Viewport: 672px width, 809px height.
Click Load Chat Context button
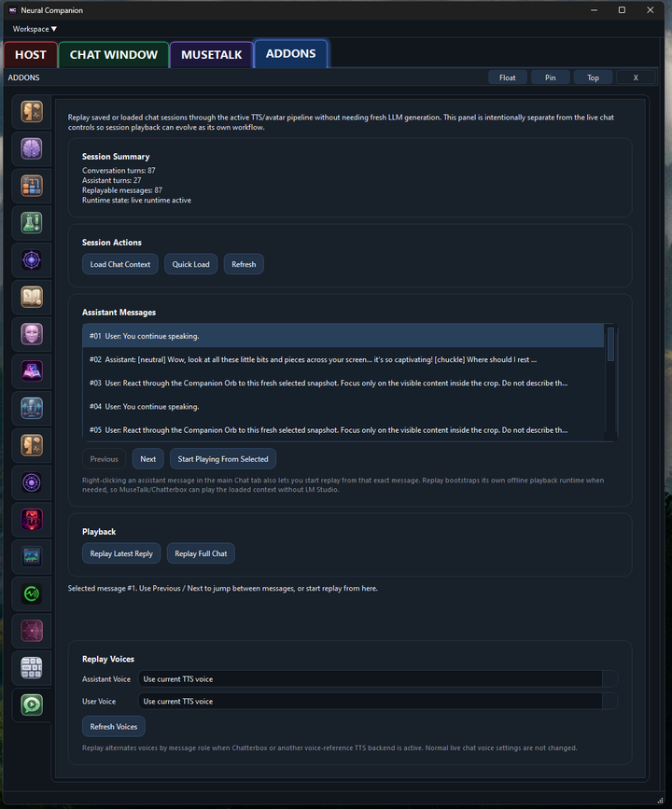(120, 264)
